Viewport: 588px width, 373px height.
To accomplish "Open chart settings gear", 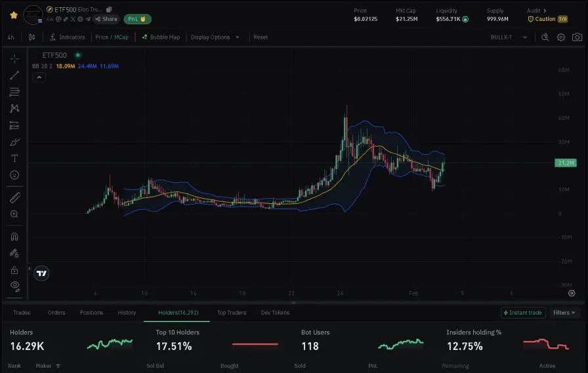I will tap(560, 37).
